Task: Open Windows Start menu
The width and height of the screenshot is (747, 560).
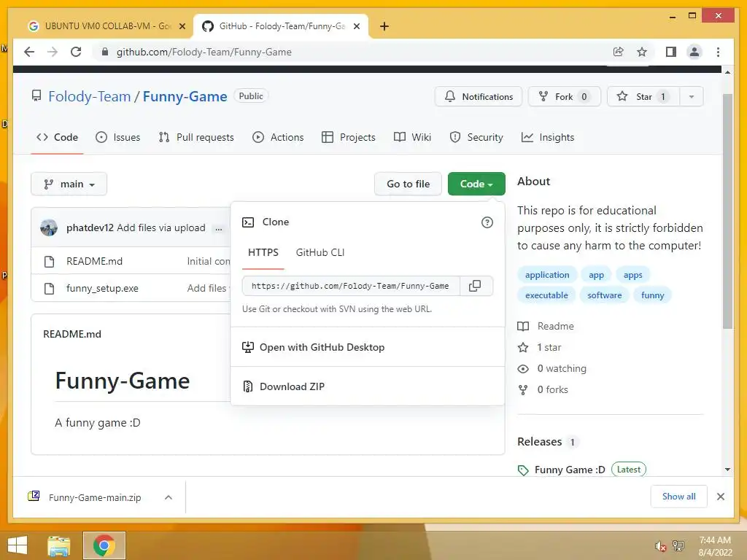Action: tap(18, 545)
